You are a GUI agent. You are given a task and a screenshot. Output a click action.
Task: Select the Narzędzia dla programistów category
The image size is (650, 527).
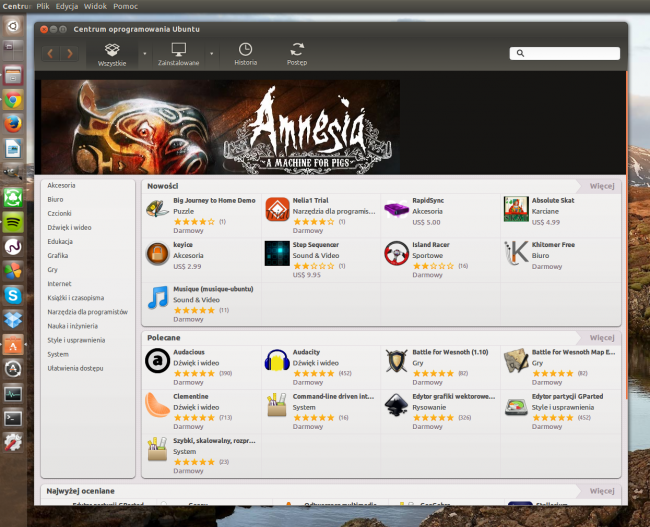(x=87, y=312)
